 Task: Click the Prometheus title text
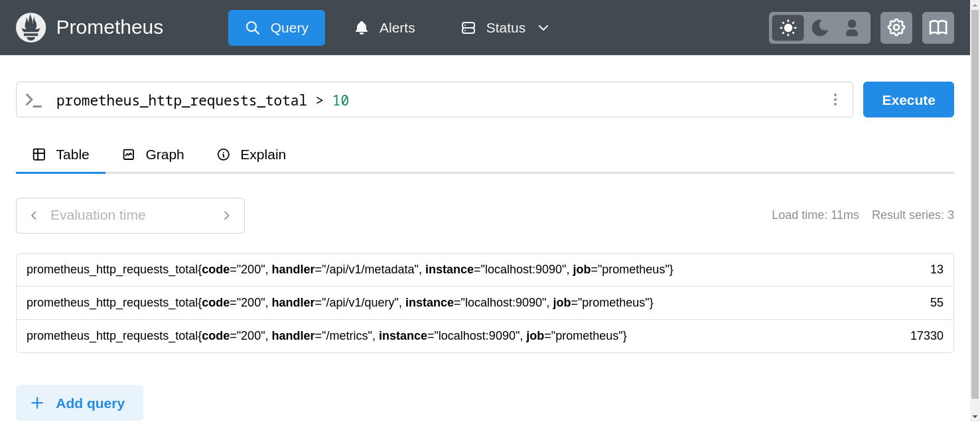tap(109, 28)
